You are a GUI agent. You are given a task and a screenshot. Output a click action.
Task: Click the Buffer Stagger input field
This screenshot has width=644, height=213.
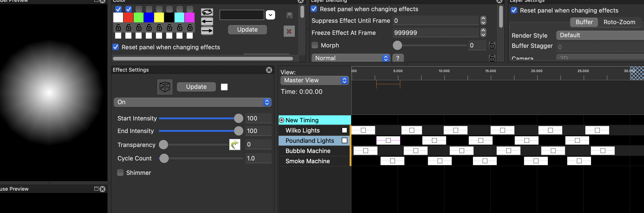pyautogui.click(x=600, y=47)
